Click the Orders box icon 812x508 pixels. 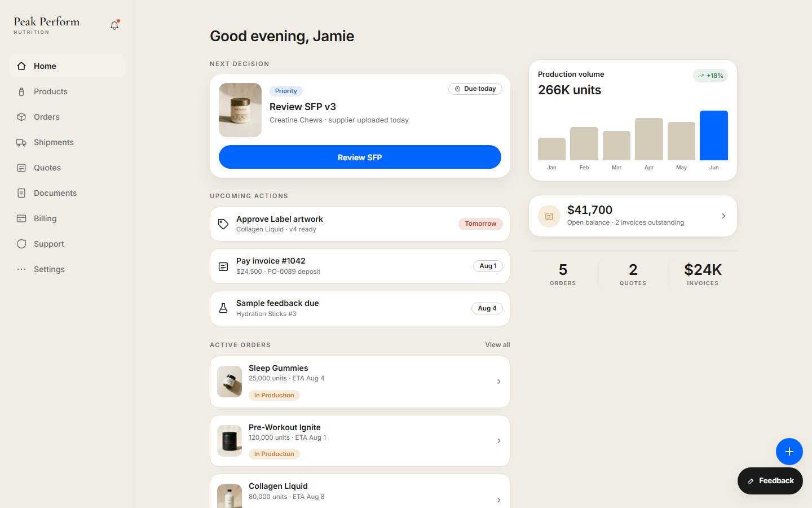point(21,117)
